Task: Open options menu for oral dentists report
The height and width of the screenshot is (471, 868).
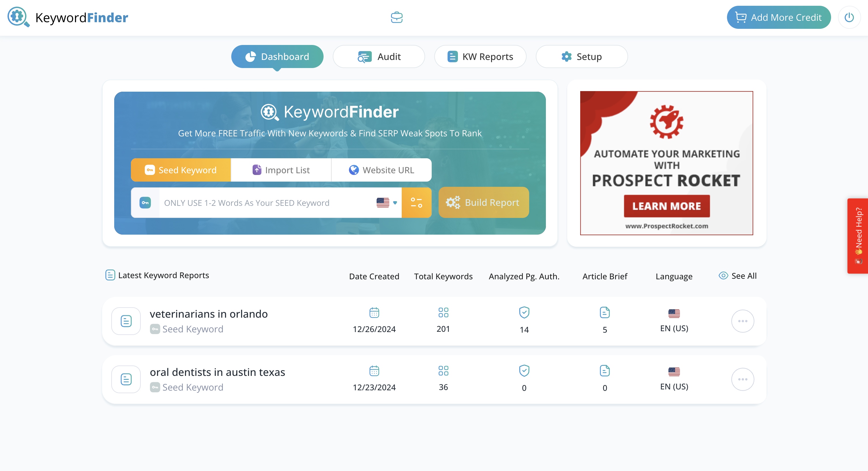Action: click(x=742, y=379)
